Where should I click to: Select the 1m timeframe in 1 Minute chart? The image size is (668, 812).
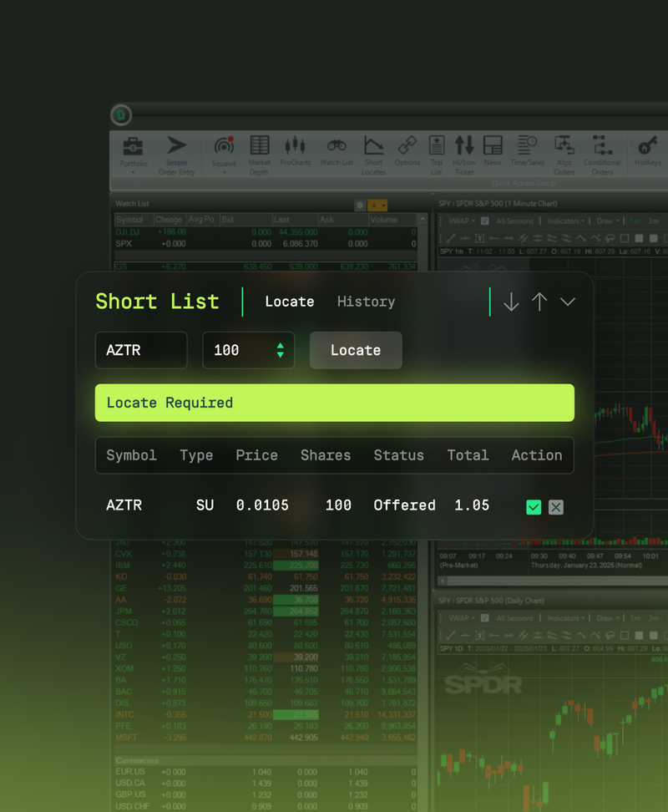tap(635, 221)
